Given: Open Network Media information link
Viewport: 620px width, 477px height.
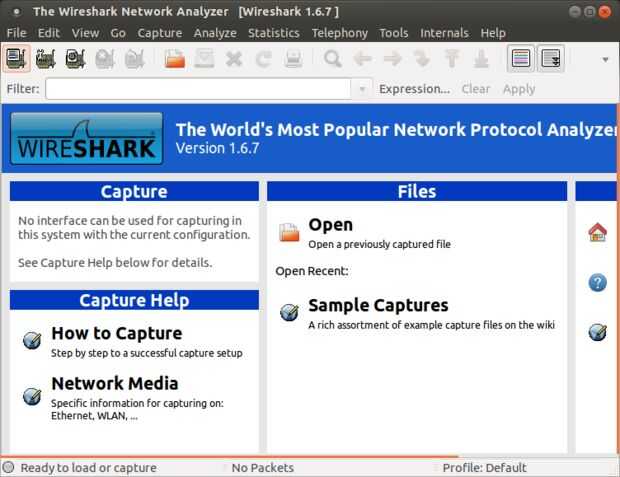Looking at the screenshot, I should tap(115, 384).
